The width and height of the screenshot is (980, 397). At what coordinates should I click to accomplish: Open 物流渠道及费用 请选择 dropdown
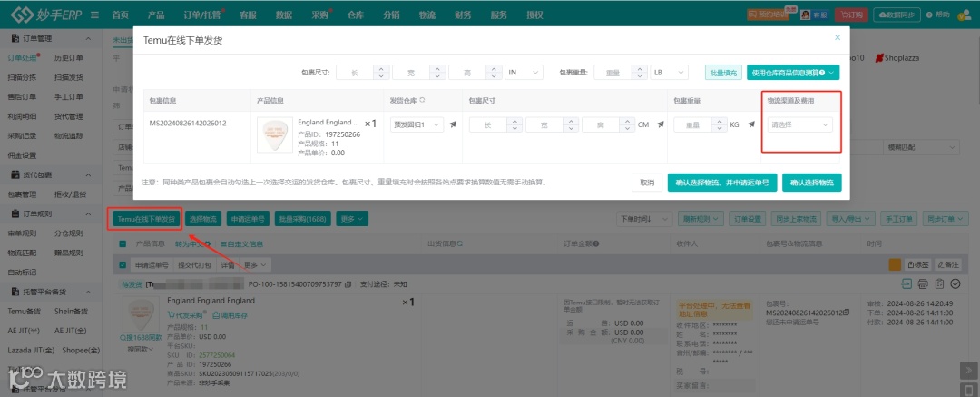(x=800, y=124)
